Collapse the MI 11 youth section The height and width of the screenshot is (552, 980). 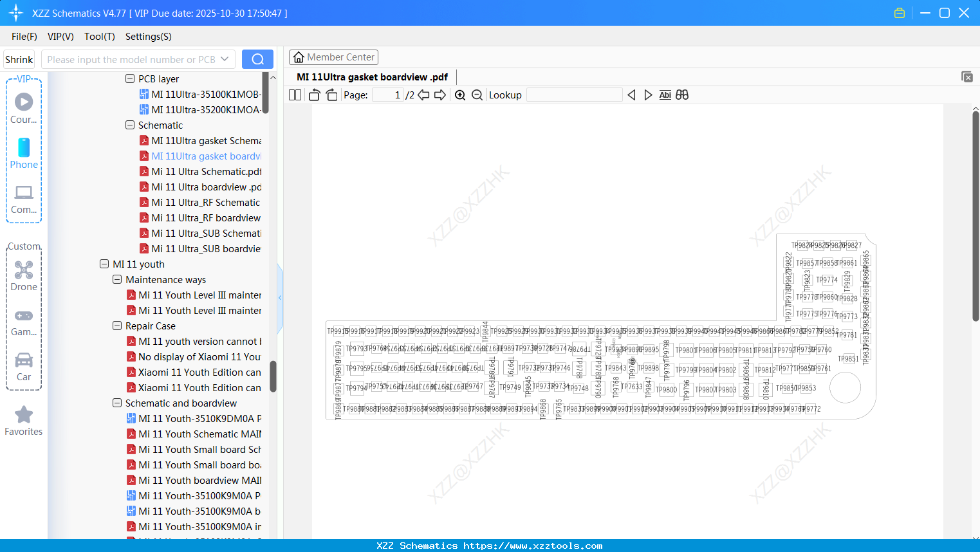coord(104,264)
